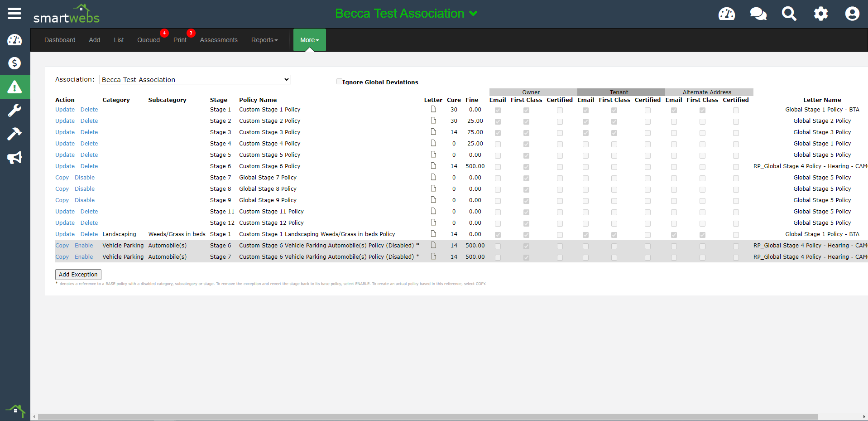Expand the Becca Test Association header dropdown

click(x=406, y=14)
